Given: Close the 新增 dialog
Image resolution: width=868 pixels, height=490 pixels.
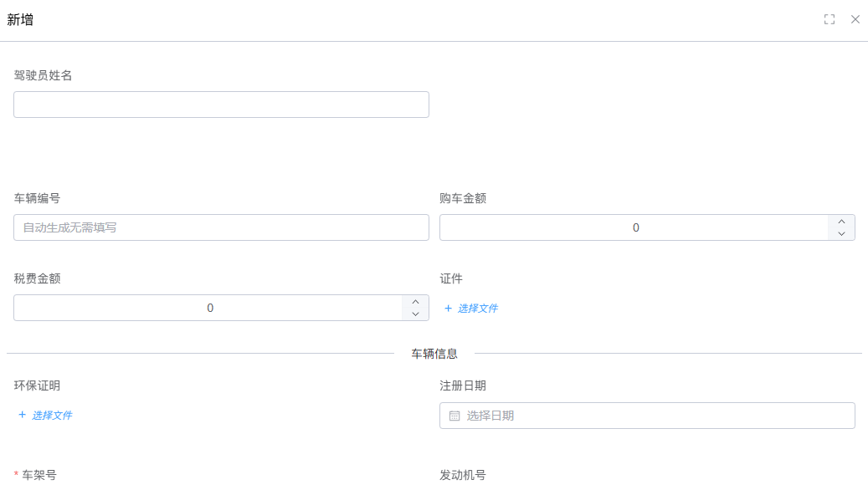Looking at the screenshot, I should (x=855, y=19).
